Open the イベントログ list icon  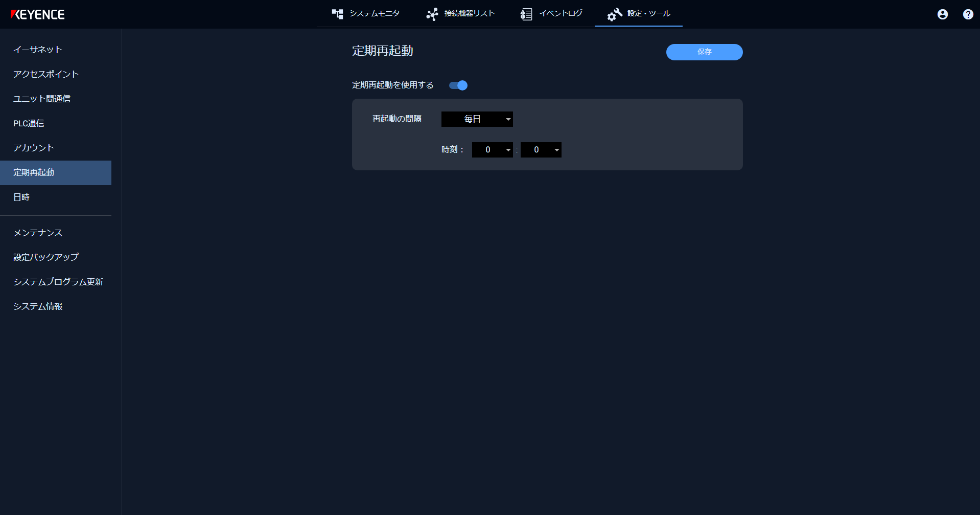tap(526, 14)
